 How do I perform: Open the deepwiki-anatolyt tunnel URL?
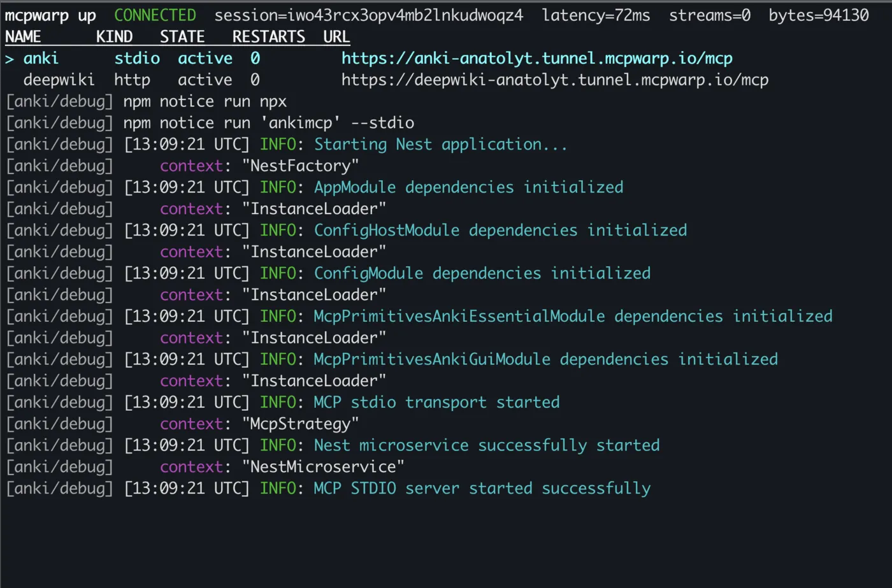pyautogui.click(x=555, y=80)
